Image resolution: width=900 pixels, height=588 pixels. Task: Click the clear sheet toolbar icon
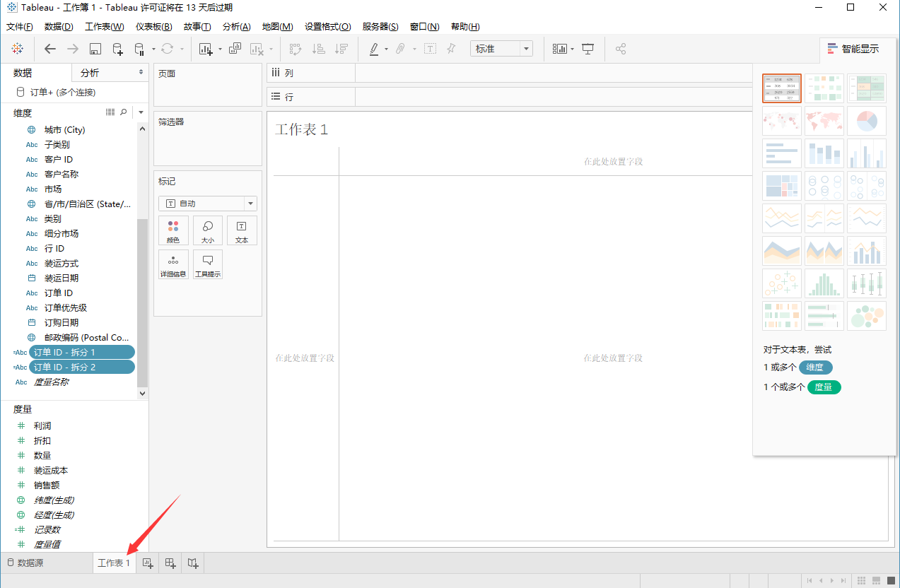click(x=257, y=49)
